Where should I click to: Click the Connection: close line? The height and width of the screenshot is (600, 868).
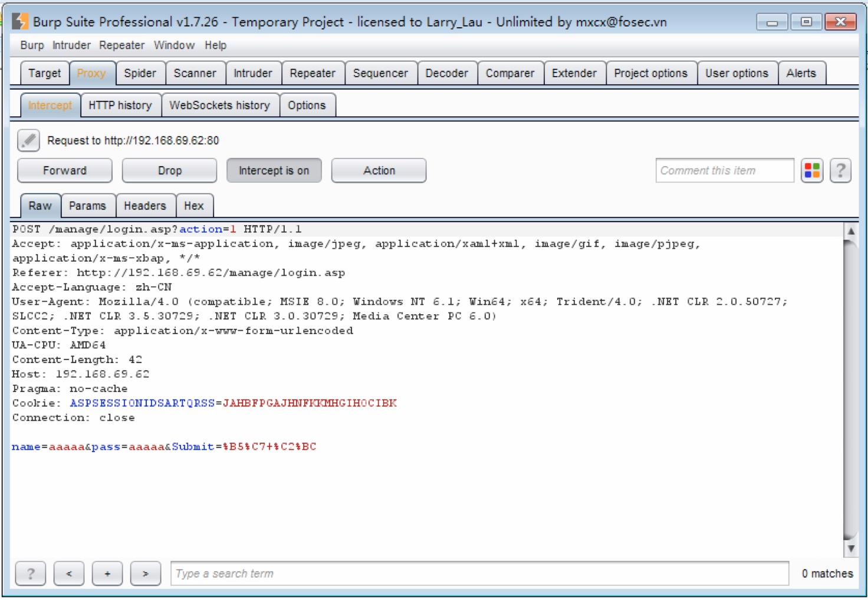[74, 418]
